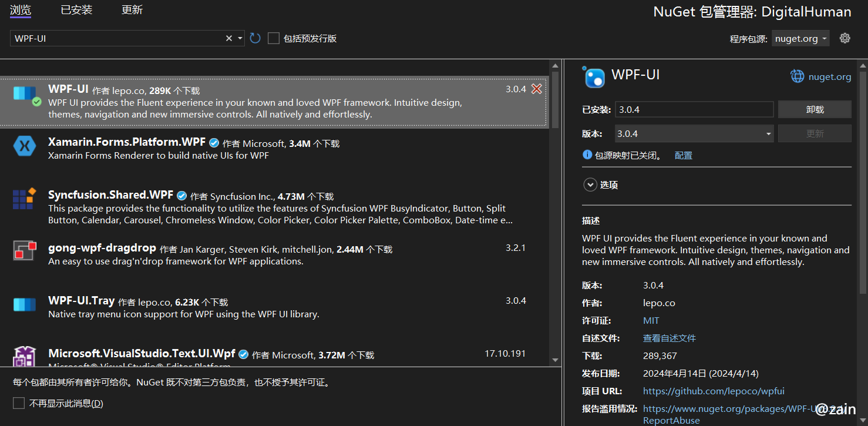
Task: Click package list scrollbar down arrow
Action: 556,360
